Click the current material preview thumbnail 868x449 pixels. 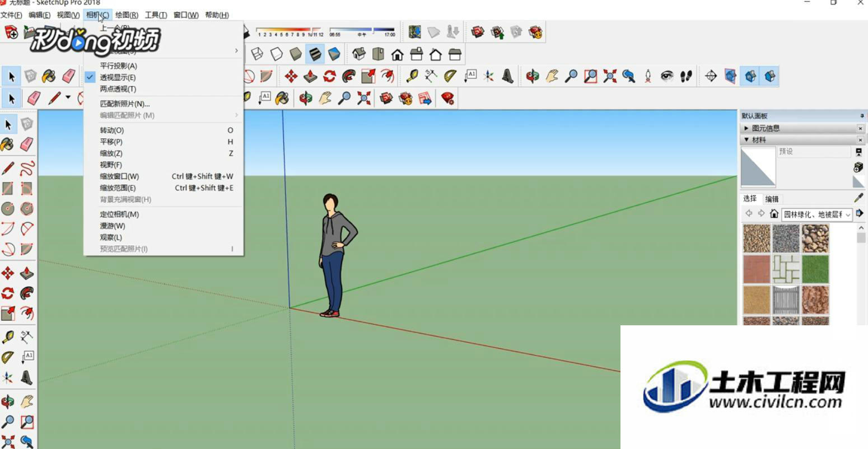758,167
